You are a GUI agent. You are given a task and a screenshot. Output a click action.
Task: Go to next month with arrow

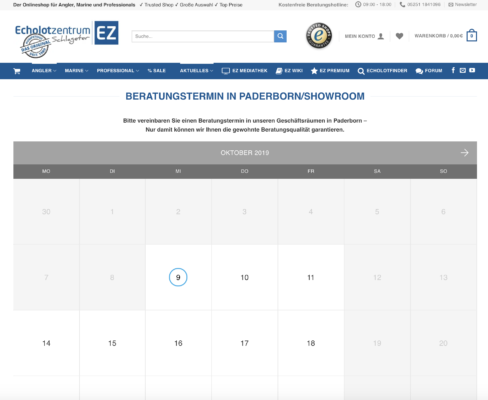pos(464,153)
